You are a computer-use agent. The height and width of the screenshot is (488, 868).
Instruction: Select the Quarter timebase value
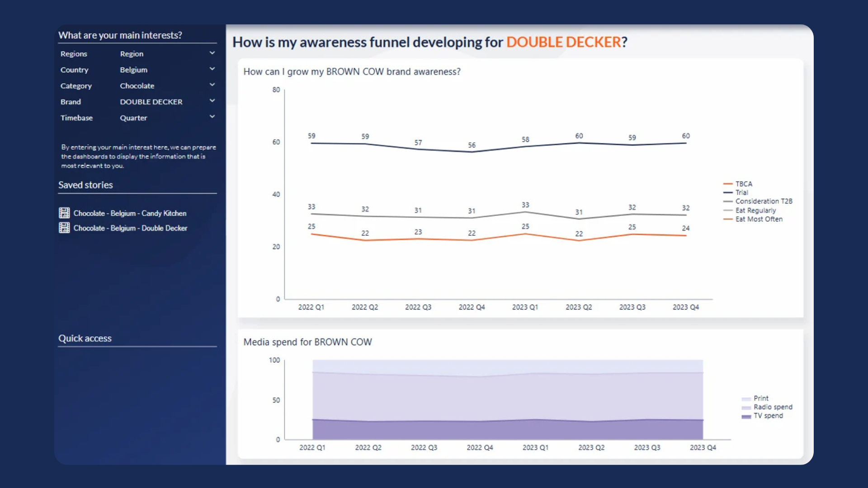pyautogui.click(x=133, y=118)
